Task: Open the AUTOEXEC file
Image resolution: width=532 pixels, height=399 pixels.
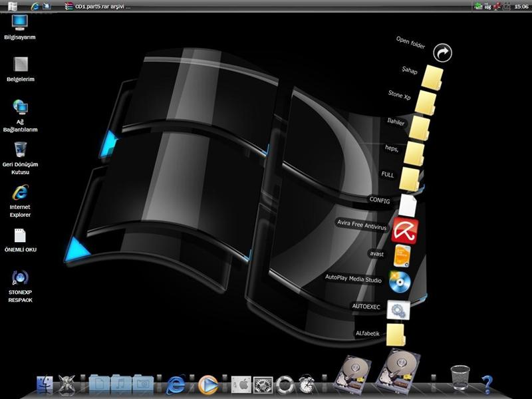Action: [x=398, y=310]
